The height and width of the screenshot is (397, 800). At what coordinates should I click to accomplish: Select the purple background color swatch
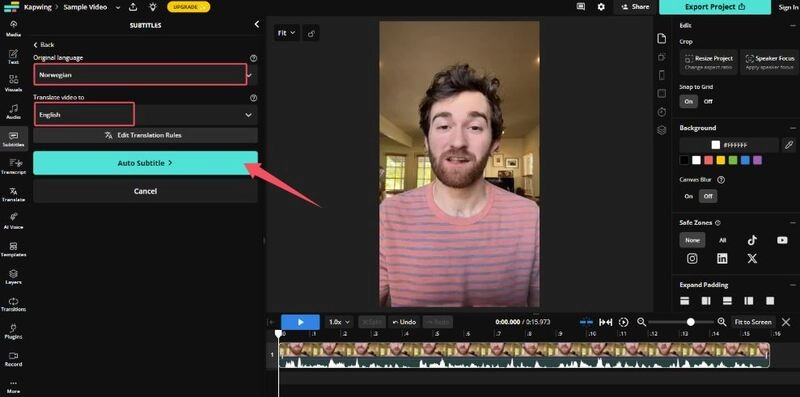tap(757, 160)
